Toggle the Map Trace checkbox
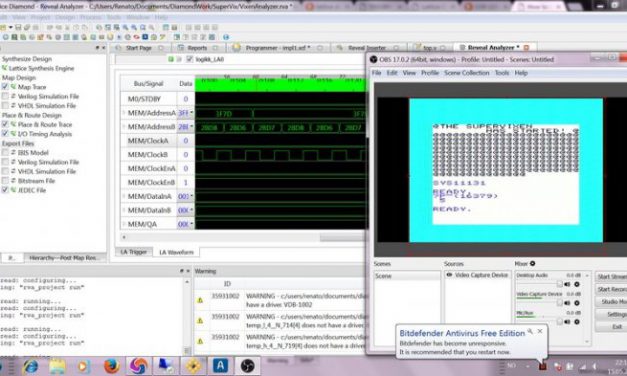627x376 pixels. (5, 87)
